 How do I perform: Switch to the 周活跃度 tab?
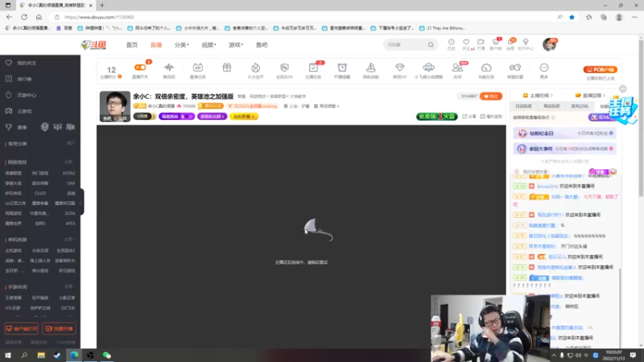551,106
